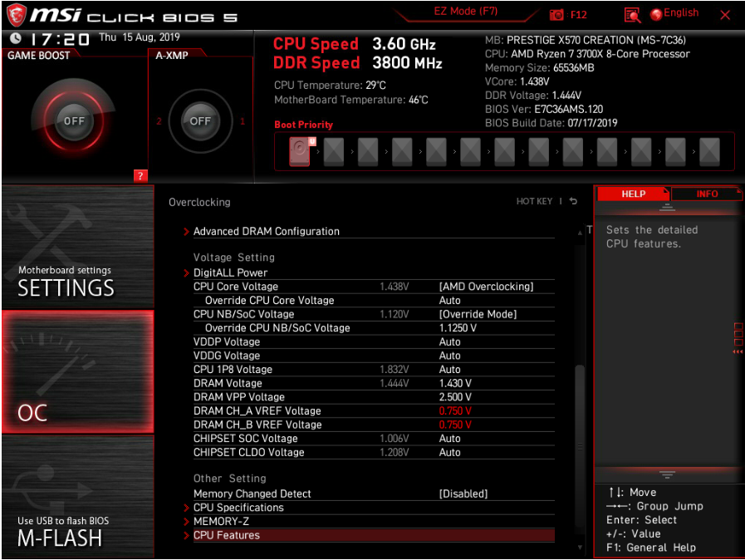Select the CHIPSET CLDO Voltage row

374,453
